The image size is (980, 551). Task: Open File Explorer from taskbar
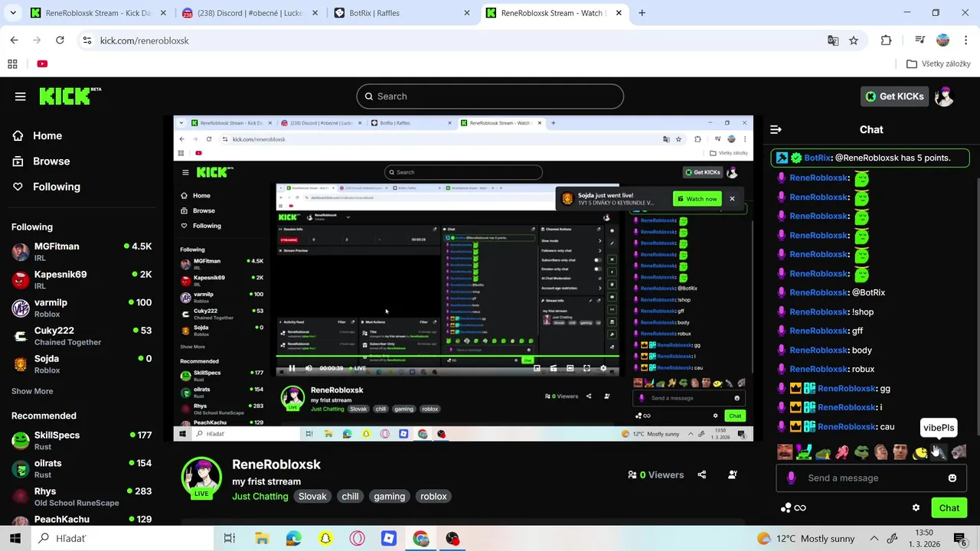coord(262,539)
